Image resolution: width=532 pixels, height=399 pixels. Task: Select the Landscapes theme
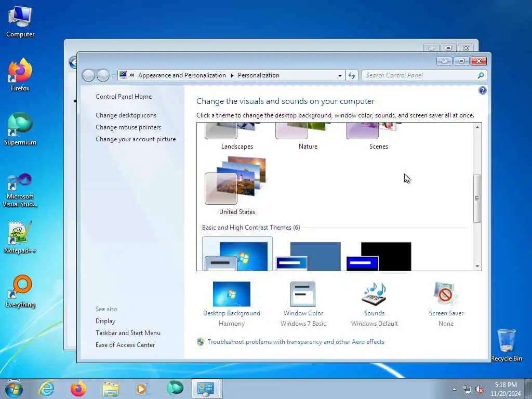click(236, 137)
